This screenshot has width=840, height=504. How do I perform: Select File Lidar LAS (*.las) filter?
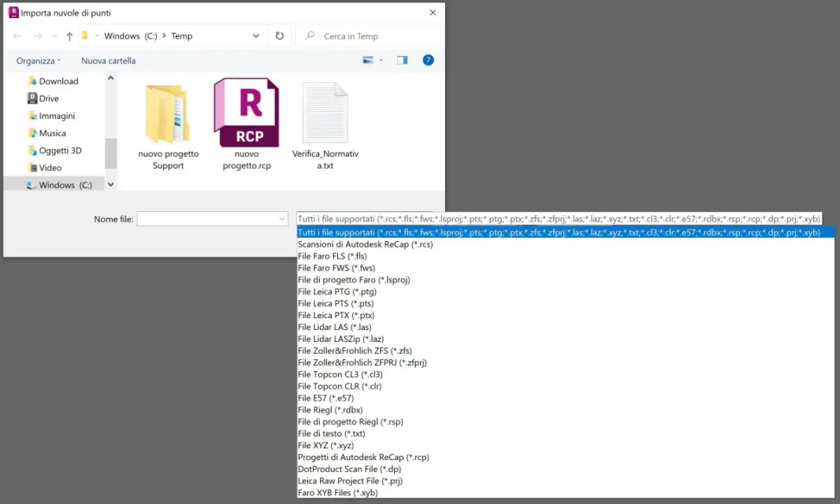click(x=334, y=327)
